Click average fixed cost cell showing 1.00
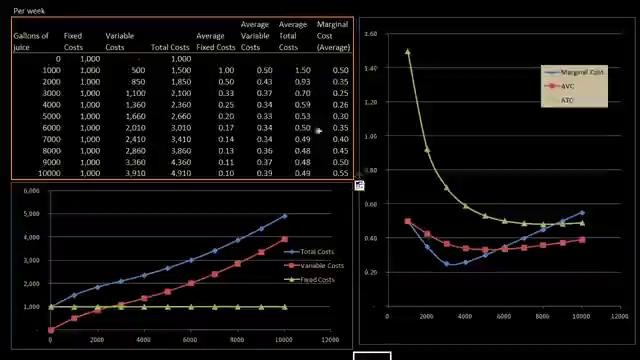 point(226,70)
